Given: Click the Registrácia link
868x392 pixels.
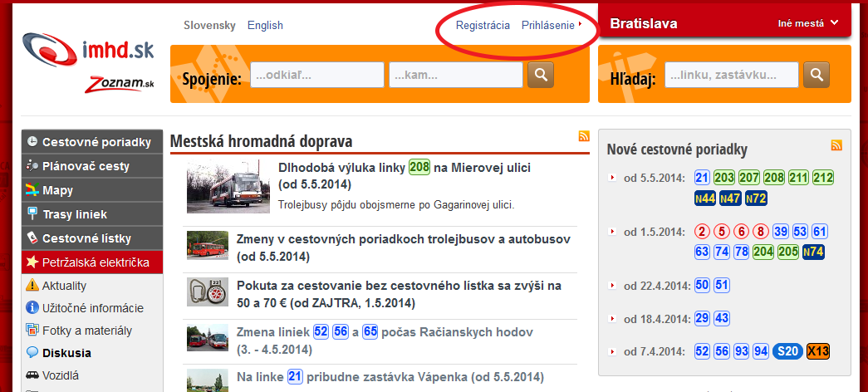Looking at the screenshot, I should point(483,25).
